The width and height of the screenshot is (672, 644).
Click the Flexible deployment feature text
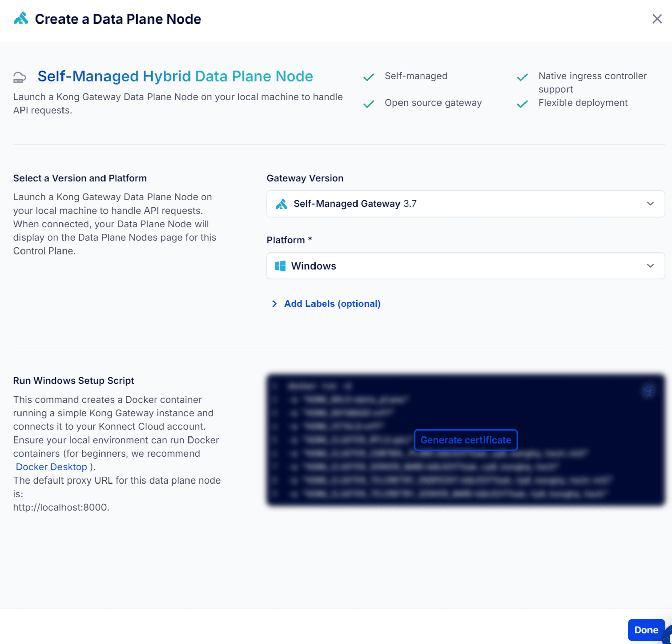click(x=583, y=103)
